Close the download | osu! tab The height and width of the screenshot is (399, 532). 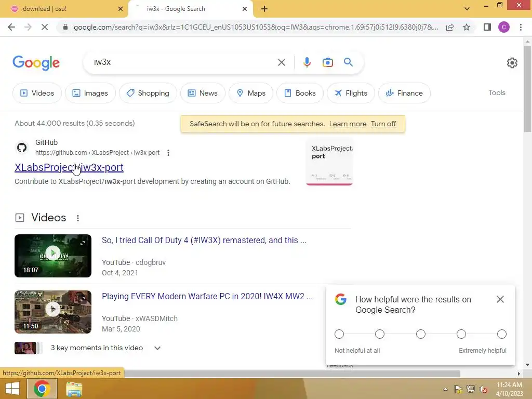click(120, 9)
